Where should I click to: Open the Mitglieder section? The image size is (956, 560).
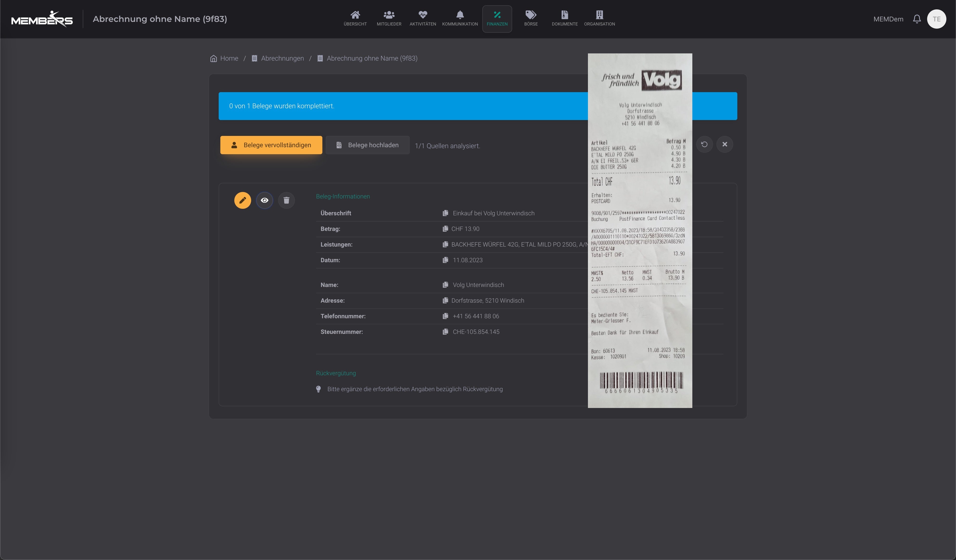click(389, 19)
